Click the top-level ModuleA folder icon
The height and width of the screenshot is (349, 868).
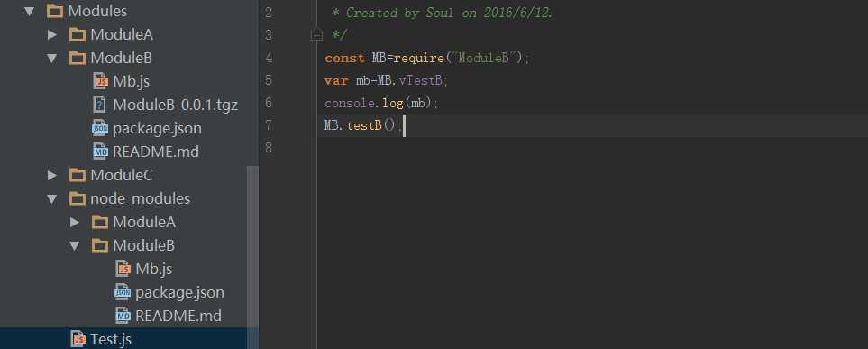(x=78, y=35)
